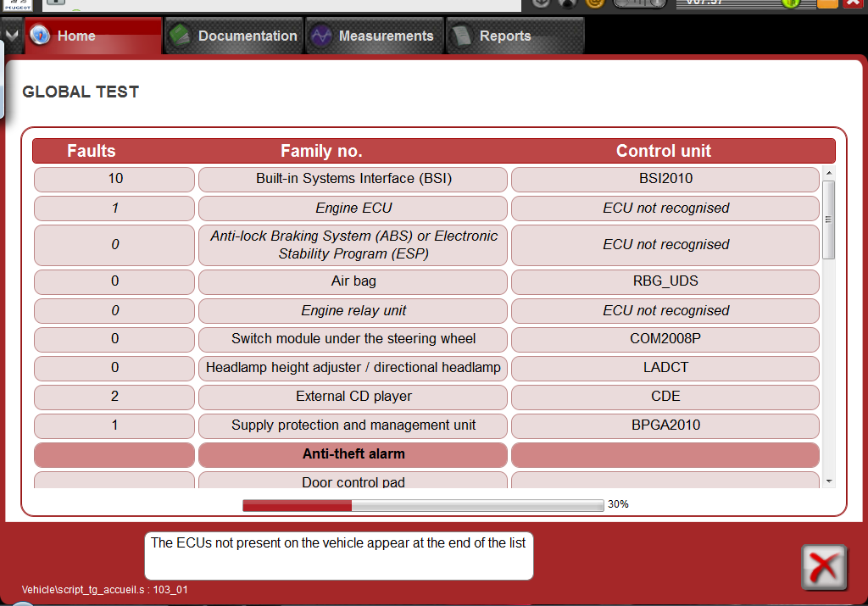Click the Home compass icon

pyautogui.click(x=40, y=36)
